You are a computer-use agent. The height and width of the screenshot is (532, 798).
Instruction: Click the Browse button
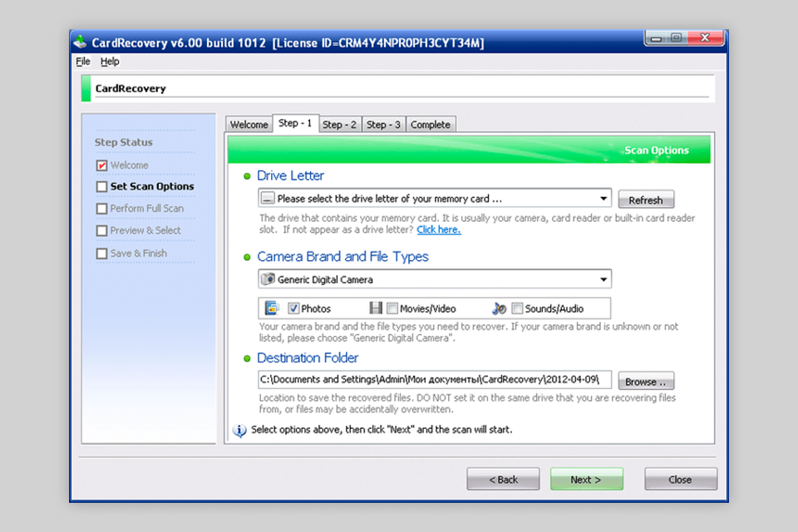click(x=646, y=382)
